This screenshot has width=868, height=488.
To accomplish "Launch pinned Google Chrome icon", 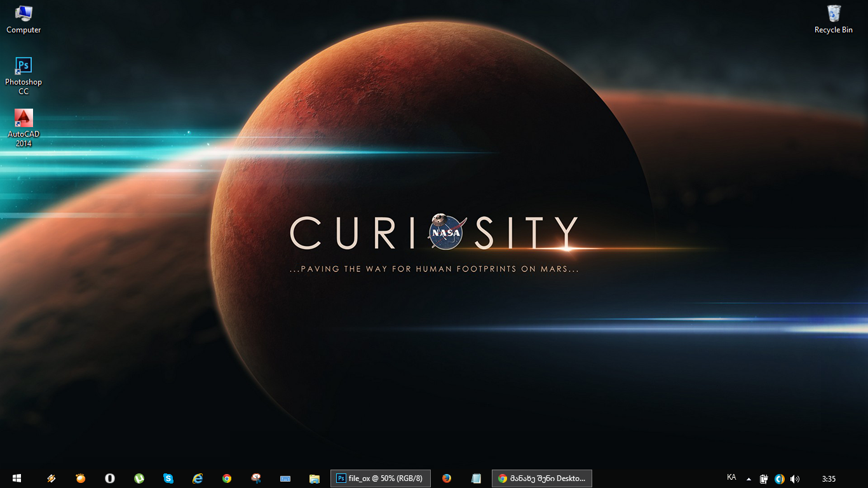I will coord(227,478).
